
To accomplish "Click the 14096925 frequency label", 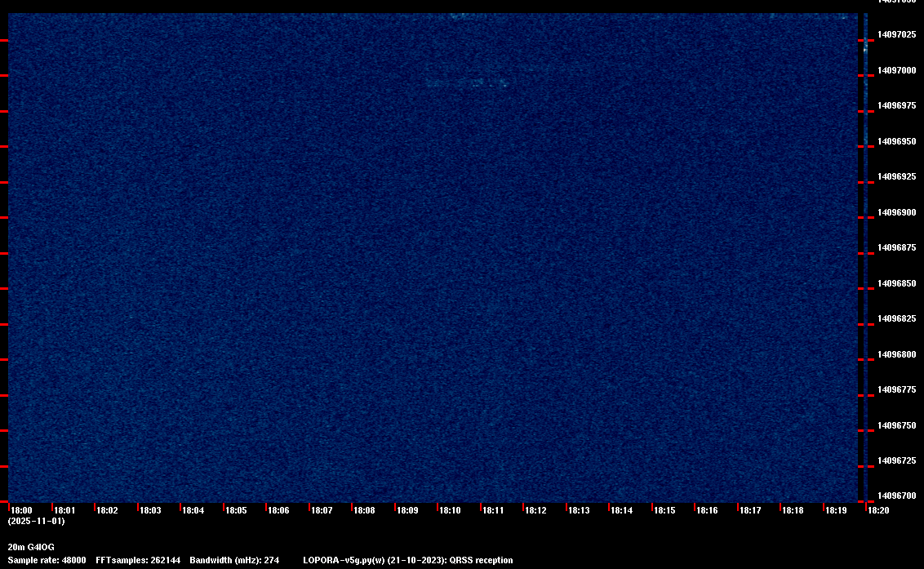I will 897,177.
